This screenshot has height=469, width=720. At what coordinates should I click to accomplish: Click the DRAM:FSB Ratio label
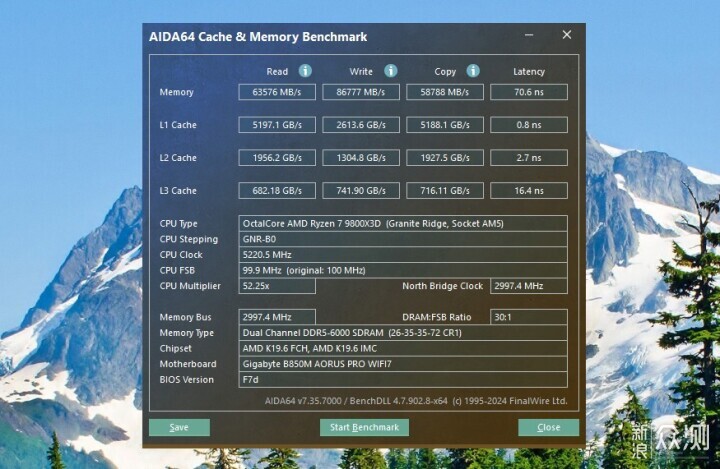[437, 317]
